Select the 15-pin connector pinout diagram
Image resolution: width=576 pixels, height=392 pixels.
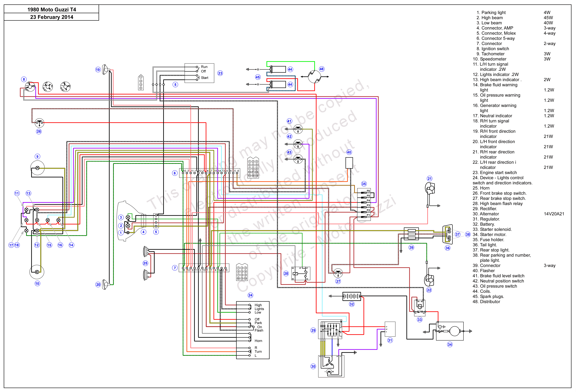point(253,168)
